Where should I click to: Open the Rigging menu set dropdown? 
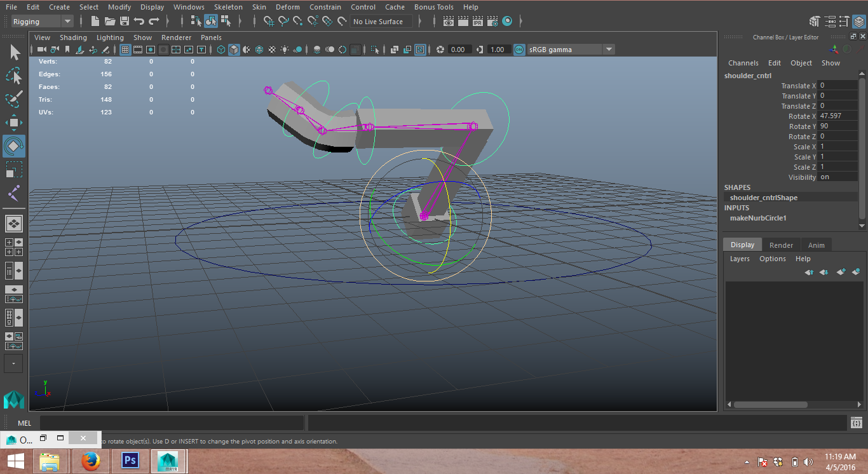point(42,22)
